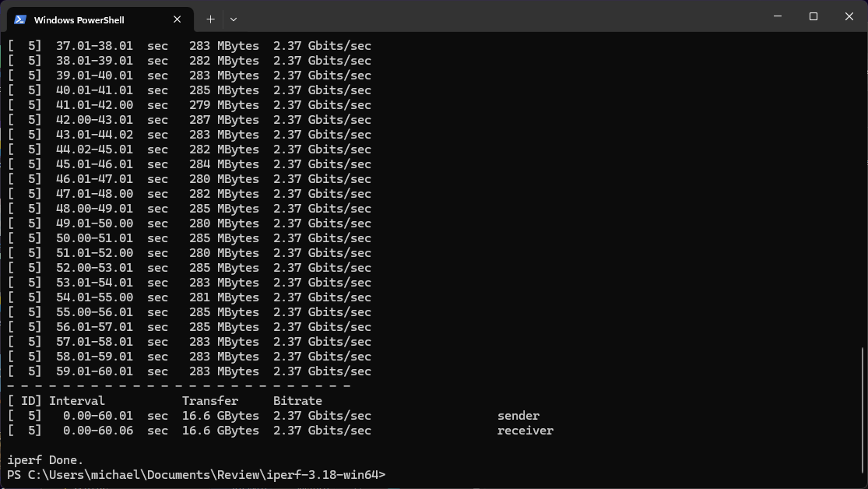The image size is (868, 489).
Task: Click the PS command prompt line
Action: (196, 475)
